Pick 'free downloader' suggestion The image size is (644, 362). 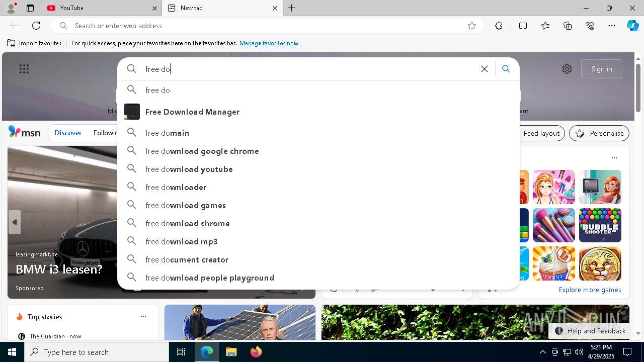pos(318,187)
